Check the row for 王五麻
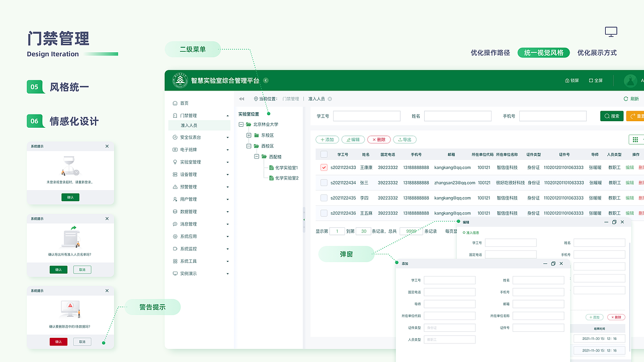The width and height of the screenshot is (644, 362). tap(324, 213)
